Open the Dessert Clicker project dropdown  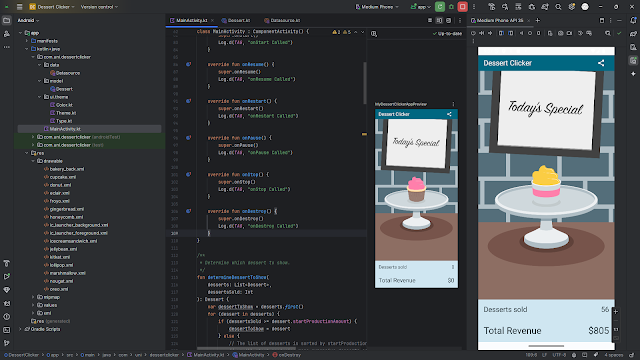[52, 7]
